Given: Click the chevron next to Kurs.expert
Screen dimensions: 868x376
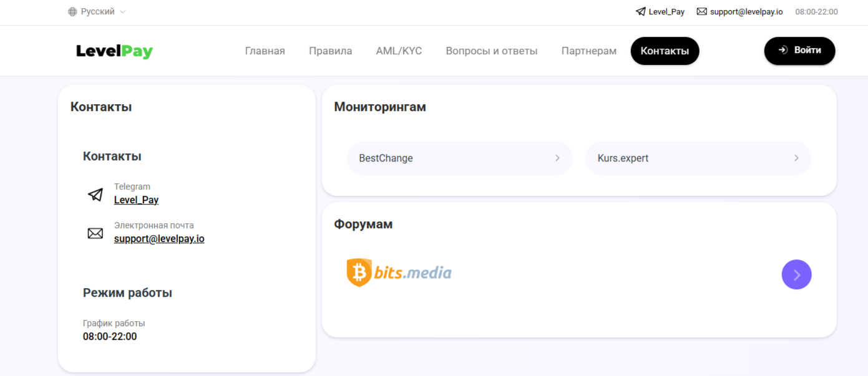Looking at the screenshot, I should click(796, 158).
